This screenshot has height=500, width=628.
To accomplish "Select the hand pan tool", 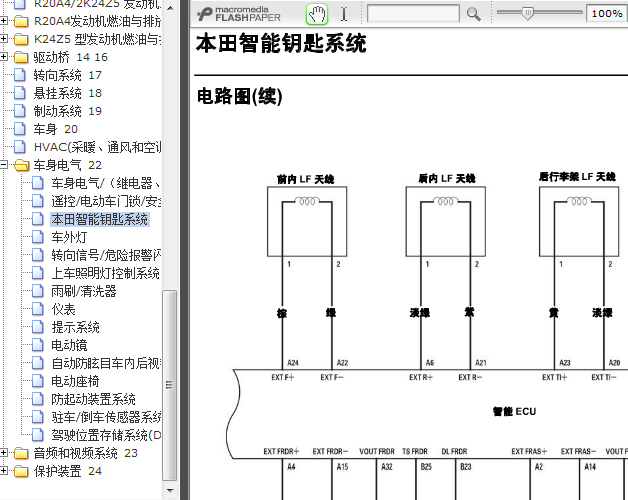I will (x=317, y=14).
